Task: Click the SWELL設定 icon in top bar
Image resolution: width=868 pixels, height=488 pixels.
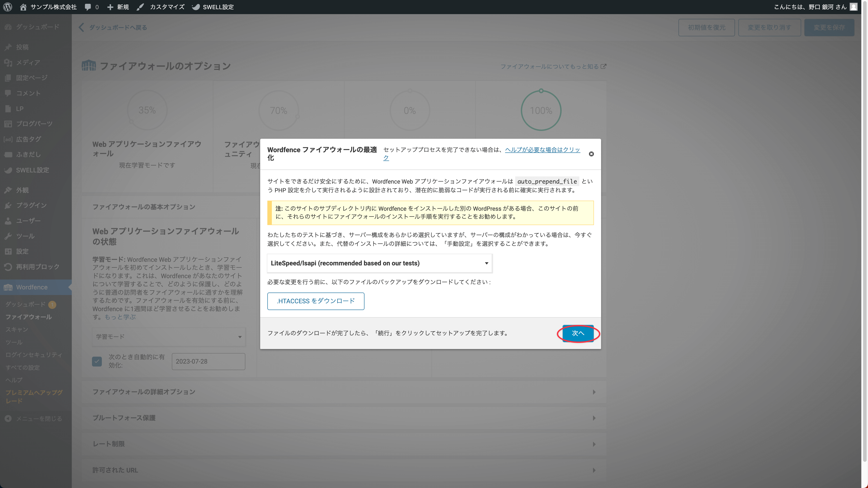Action: tap(196, 7)
